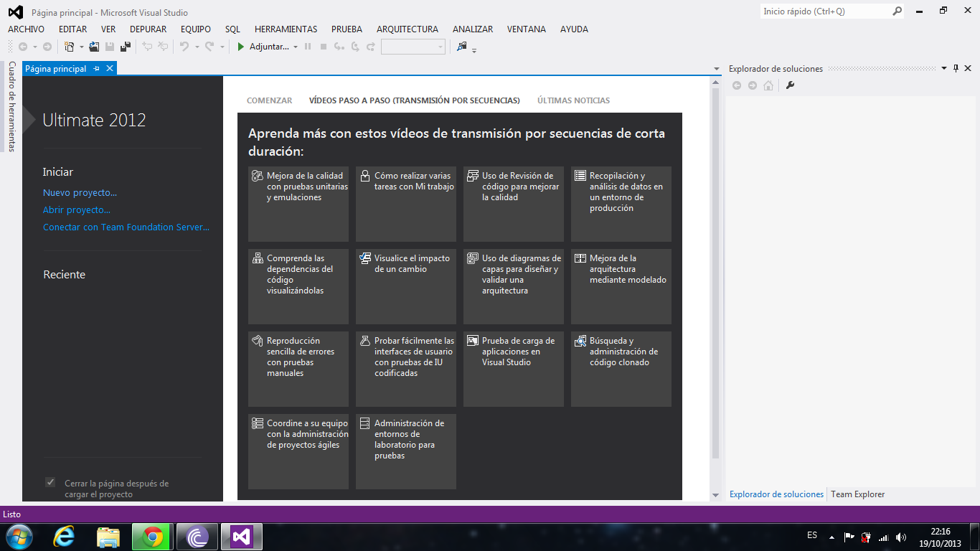Select the VÍDEOS PASO A PASO tab
This screenshot has width=980, height=551.
415,100
